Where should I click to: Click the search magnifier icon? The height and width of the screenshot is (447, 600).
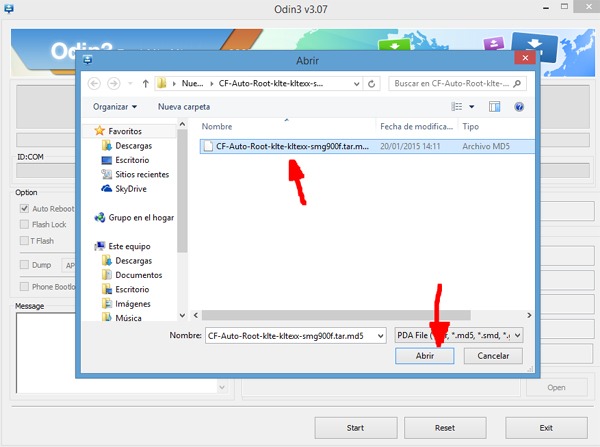coord(517,83)
